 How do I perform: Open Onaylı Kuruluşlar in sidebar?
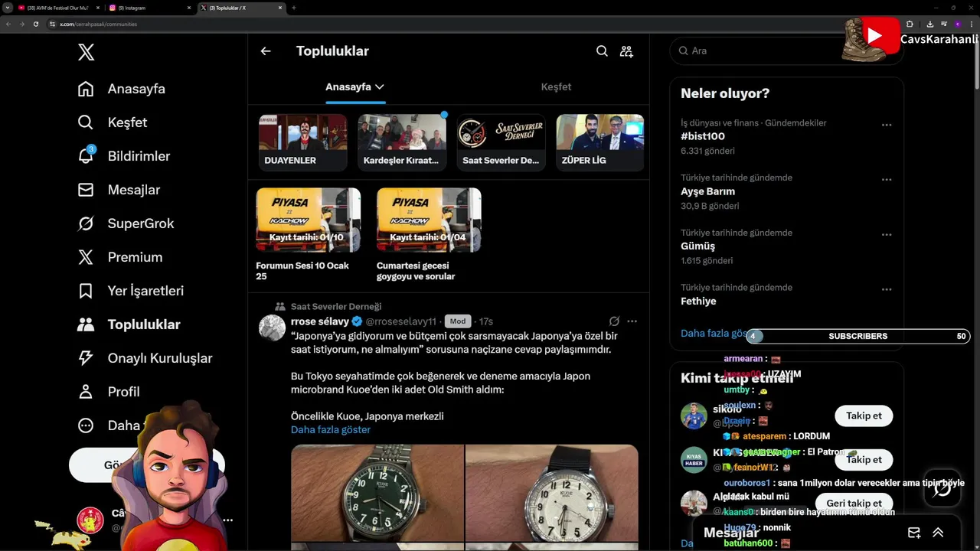tap(145, 358)
